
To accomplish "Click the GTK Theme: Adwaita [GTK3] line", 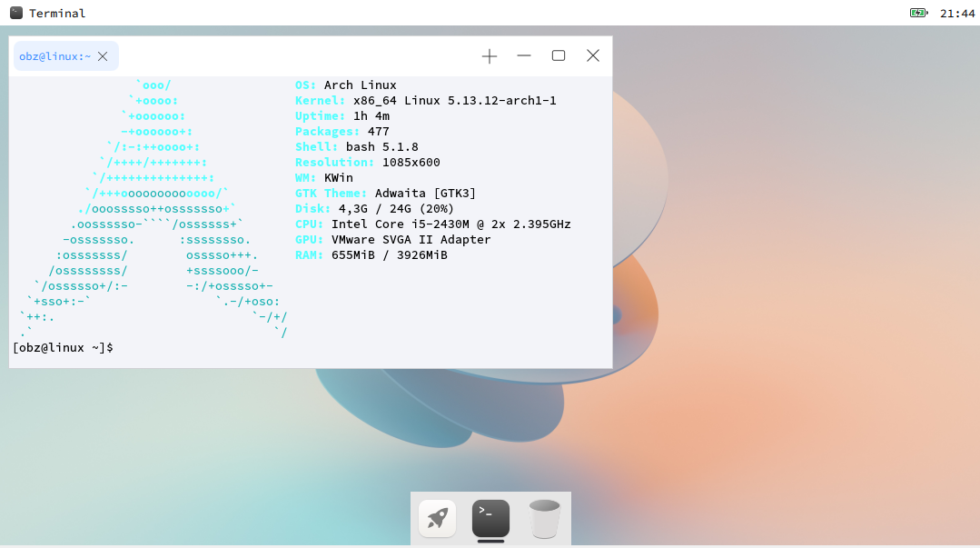I will click(x=386, y=194).
